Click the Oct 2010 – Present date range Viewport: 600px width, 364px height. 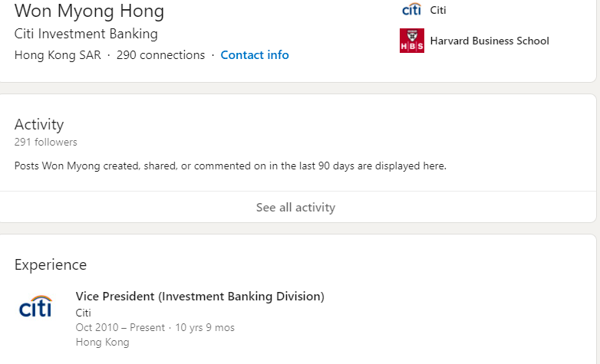[x=120, y=327]
